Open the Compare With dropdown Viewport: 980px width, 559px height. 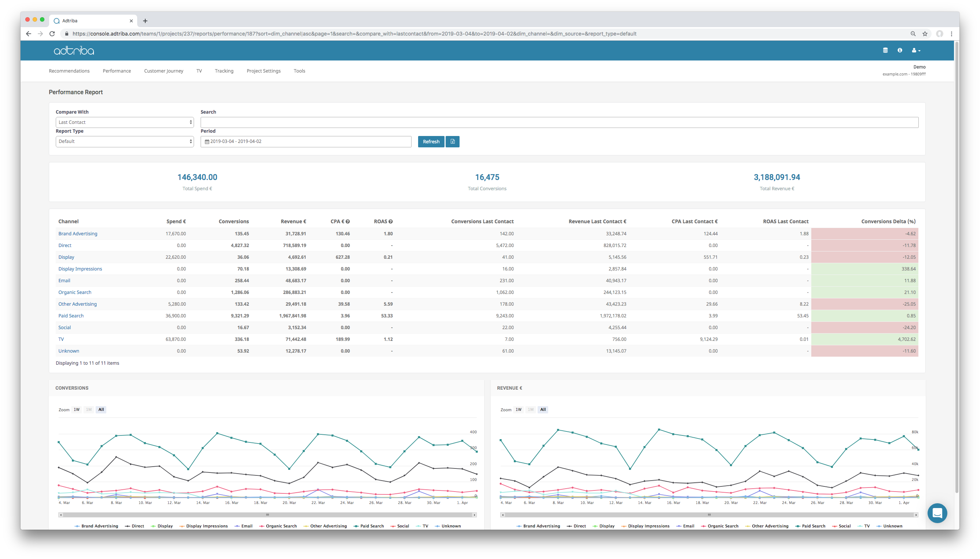(x=124, y=122)
